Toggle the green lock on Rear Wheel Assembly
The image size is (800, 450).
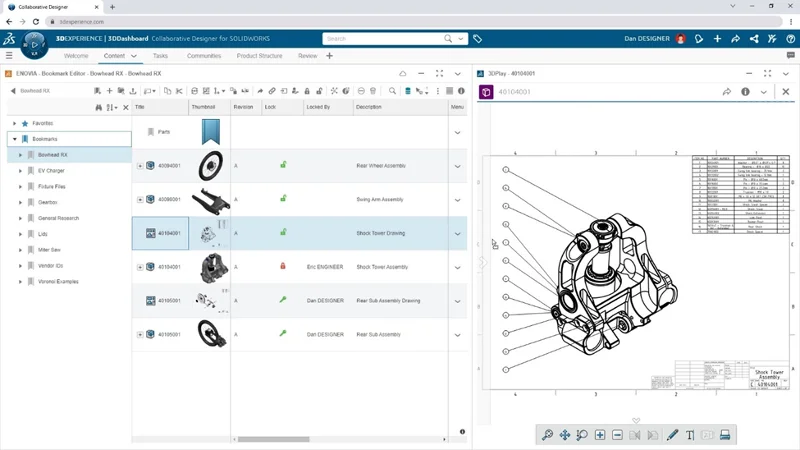(x=283, y=166)
